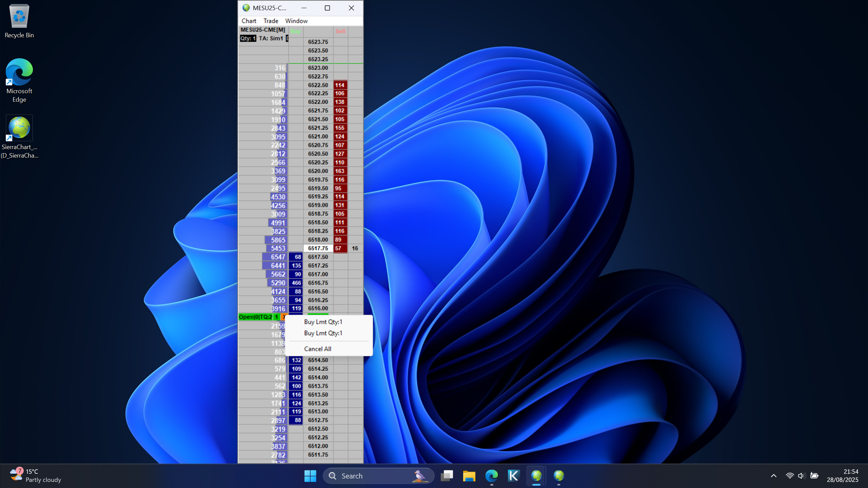Open the Trade menu
Viewport: 868px width, 488px height.
pos(271,21)
